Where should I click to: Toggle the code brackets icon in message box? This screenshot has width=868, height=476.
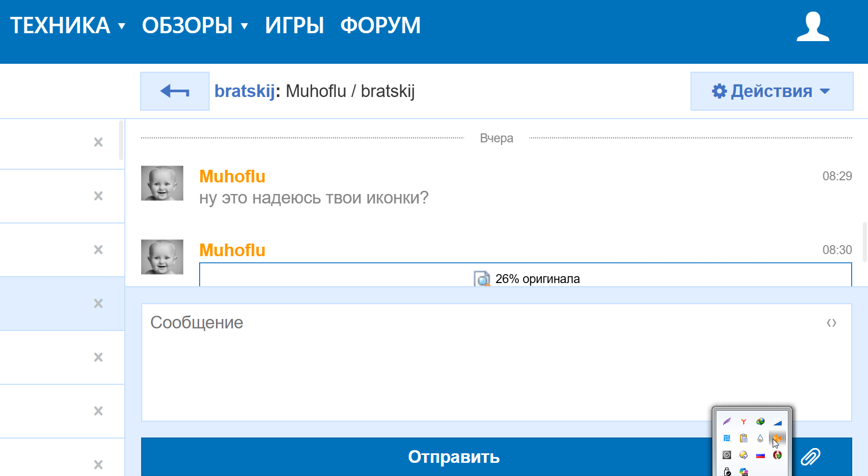click(x=831, y=323)
